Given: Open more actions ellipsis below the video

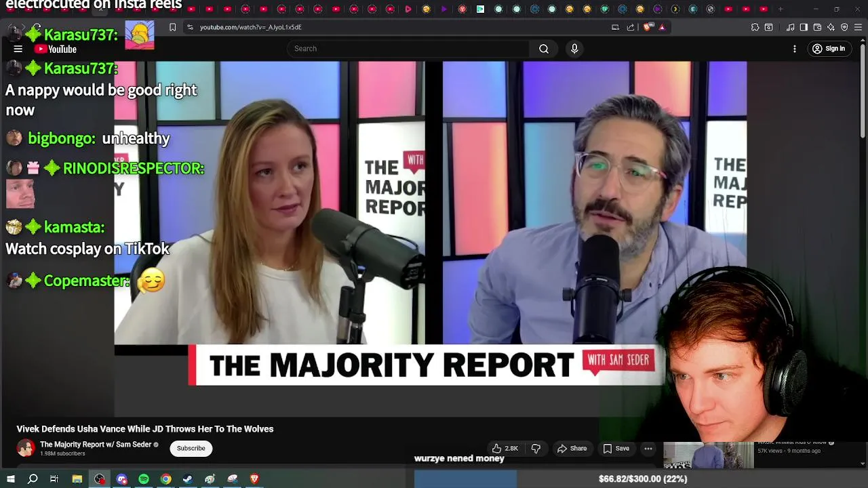Looking at the screenshot, I should click(x=648, y=448).
